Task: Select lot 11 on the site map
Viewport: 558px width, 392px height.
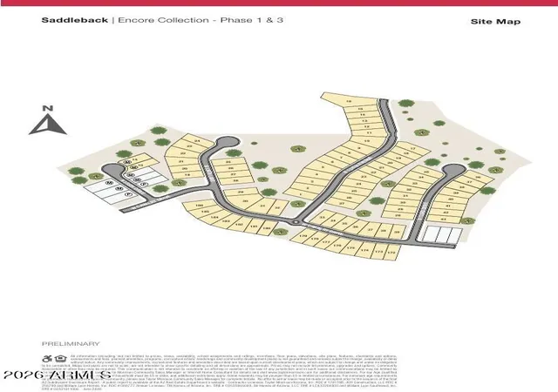Action: click(x=368, y=132)
